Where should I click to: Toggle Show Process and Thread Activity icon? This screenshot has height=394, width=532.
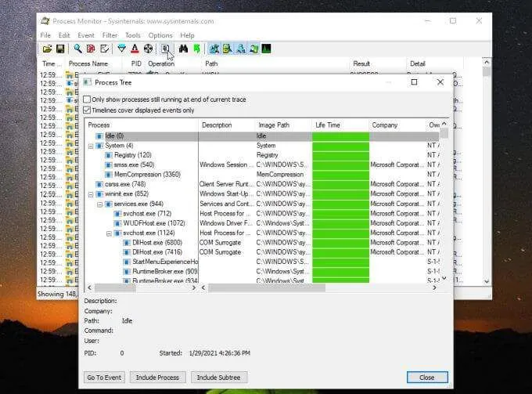pos(253,49)
